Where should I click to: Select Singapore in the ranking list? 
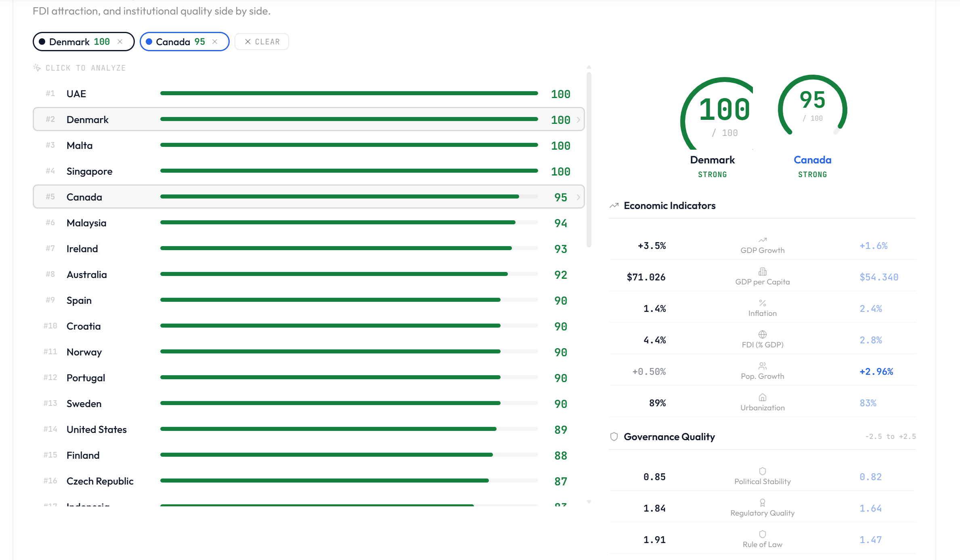click(x=89, y=171)
